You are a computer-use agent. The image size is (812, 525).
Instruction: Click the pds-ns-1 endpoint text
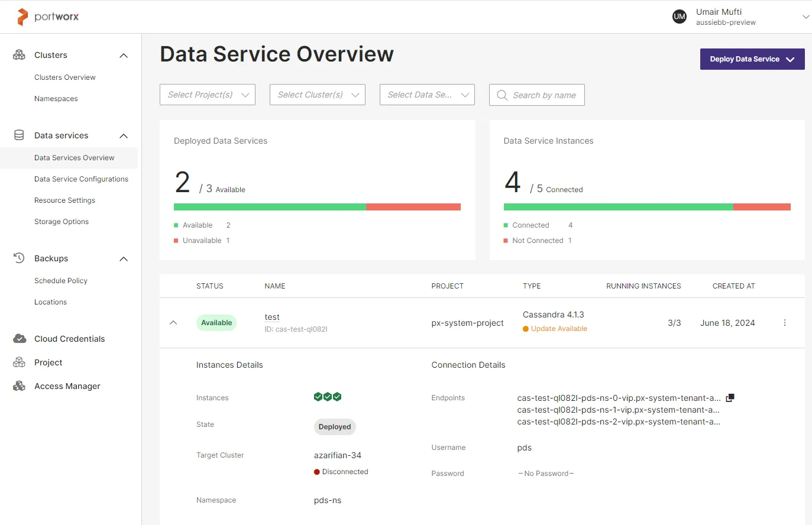[x=619, y=410]
